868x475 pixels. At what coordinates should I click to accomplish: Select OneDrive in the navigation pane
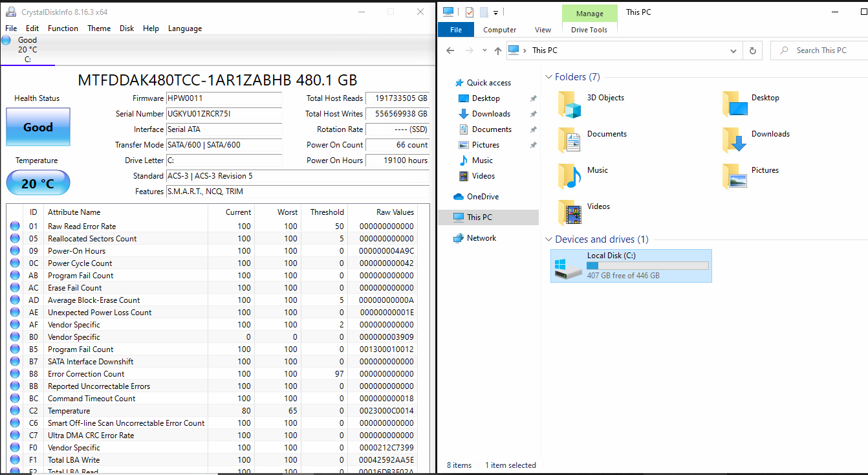pos(483,197)
